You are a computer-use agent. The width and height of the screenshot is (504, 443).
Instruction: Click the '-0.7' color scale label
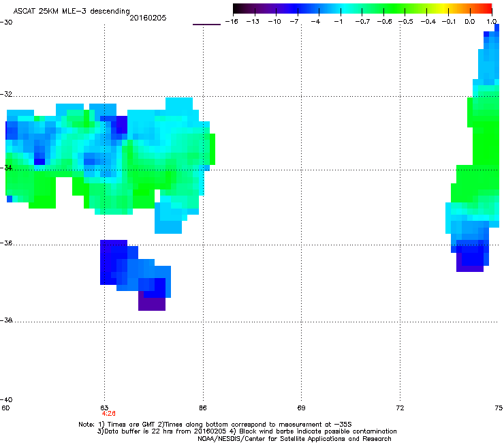tap(362, 22)
